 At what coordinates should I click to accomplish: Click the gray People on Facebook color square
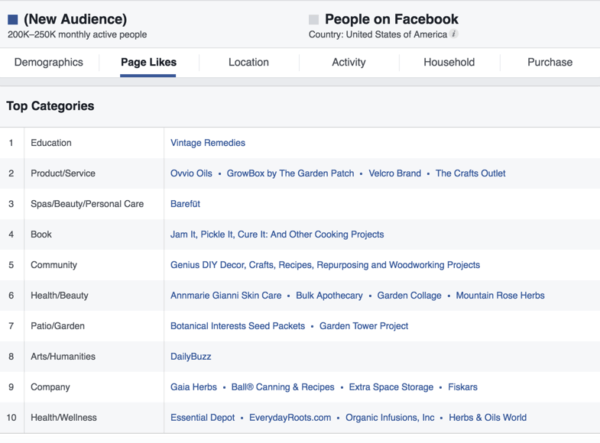(x=314, y=20)
